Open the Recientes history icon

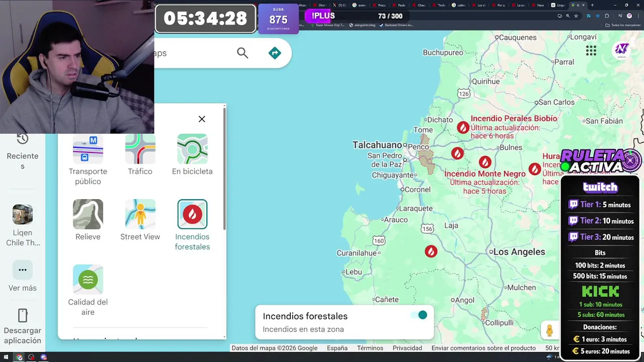click(23, 139)
